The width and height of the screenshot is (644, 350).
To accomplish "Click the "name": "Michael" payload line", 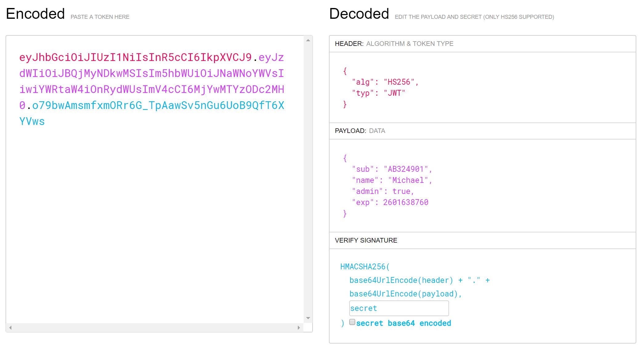I will click(392, 180).
